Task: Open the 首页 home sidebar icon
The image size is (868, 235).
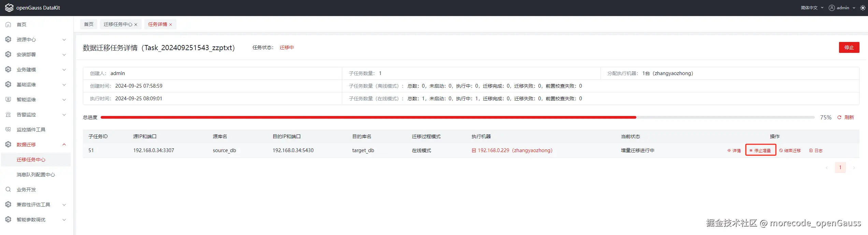Action: tap(8, 25)
